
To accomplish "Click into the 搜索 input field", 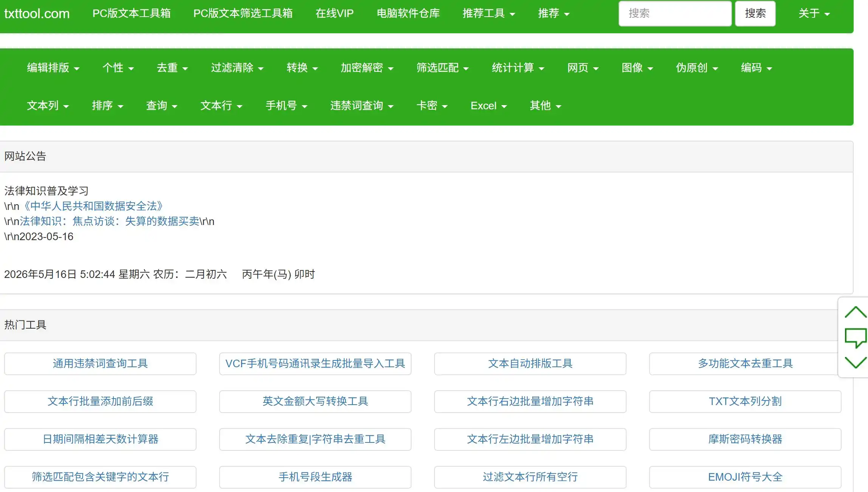I will [x=675, y=14].
